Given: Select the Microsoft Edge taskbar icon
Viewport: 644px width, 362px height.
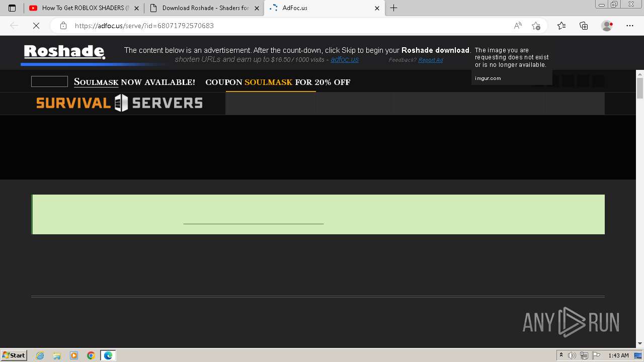Looking at the screenshot, I should pos(108,355).
